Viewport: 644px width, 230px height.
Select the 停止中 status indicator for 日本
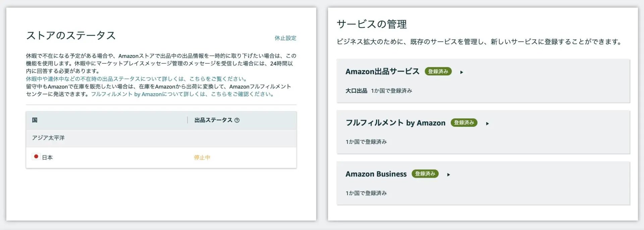coord(201,157)
